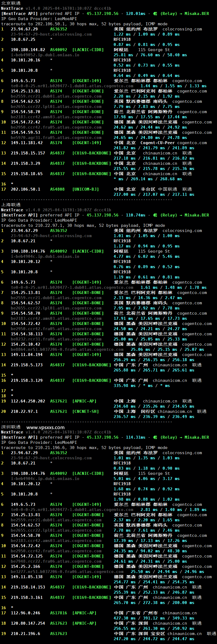Select the 'traceroute to 210.21.196.6' line

click(84, 448)
